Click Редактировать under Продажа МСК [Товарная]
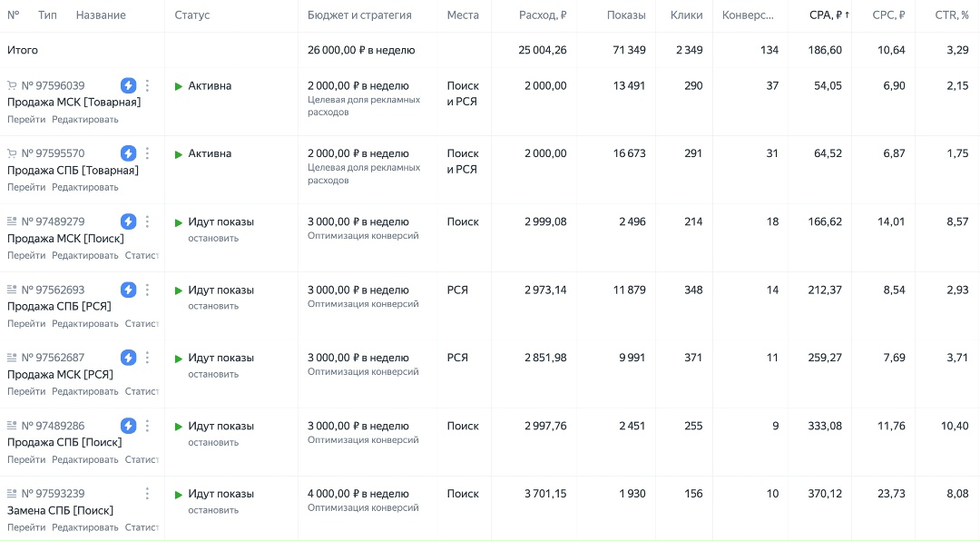This screenshot has height=541, width=980. click(84, 119)
